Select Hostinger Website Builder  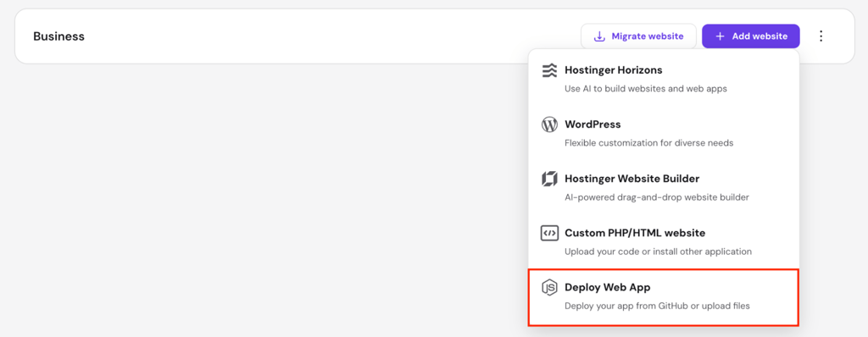[663, 187]
